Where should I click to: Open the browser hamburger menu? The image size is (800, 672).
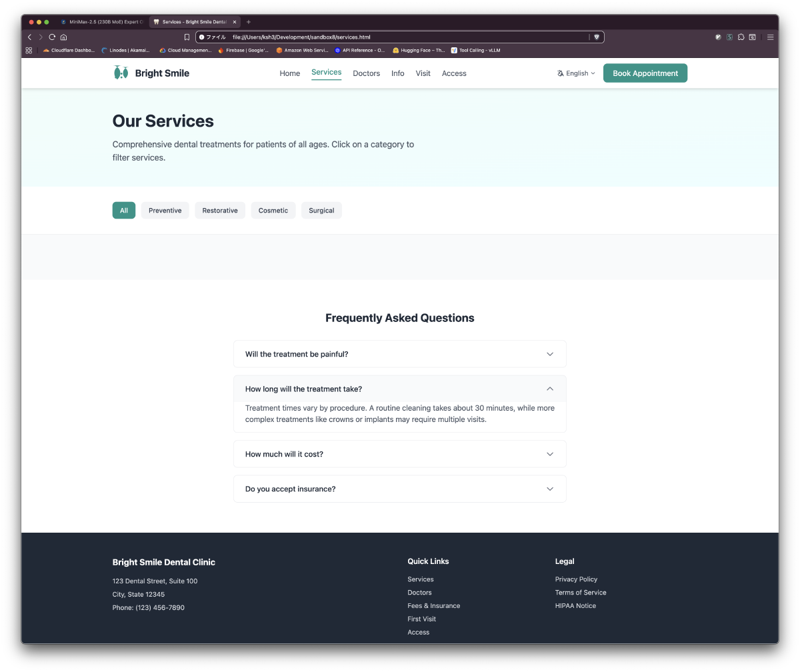[770, 37]
